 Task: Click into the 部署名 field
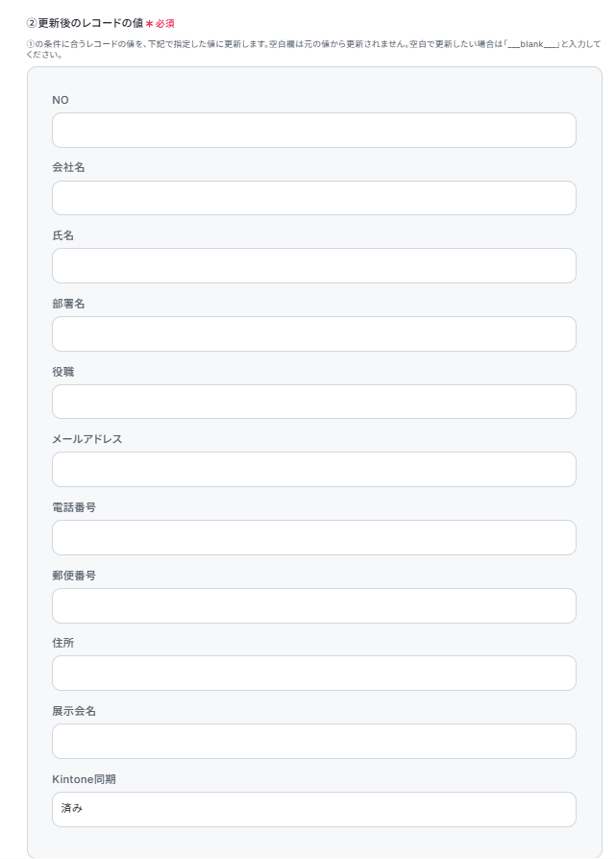click(x=314, y=333)
